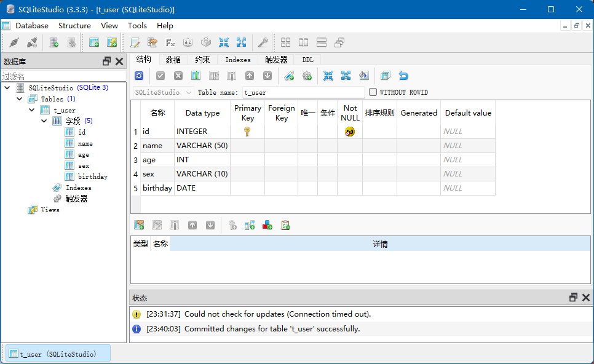Refresh the table structure

[139, 76]
